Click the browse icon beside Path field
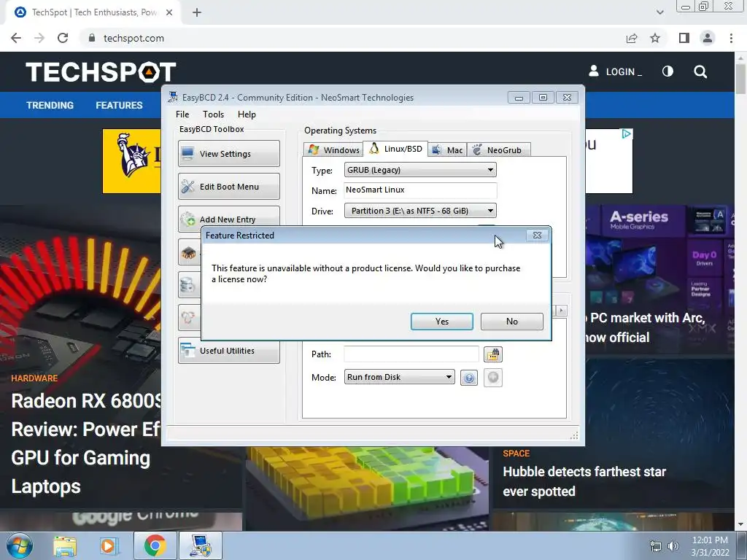 [493, 354]
